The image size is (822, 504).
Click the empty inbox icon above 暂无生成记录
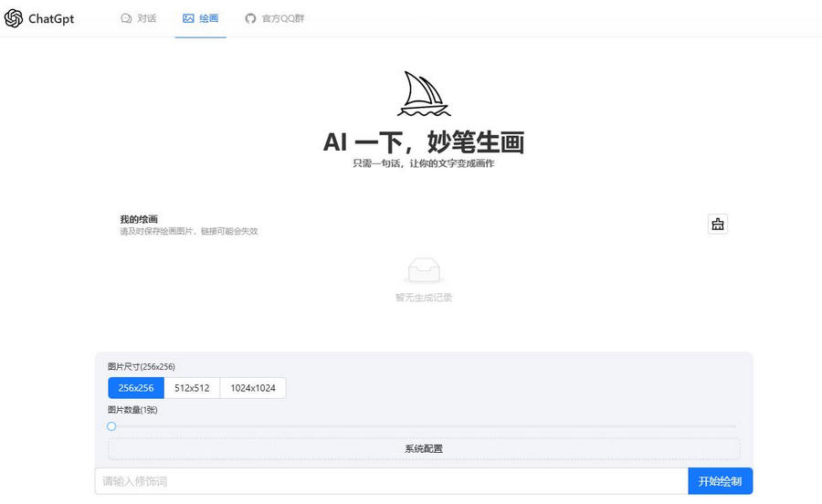pos(423,270)
